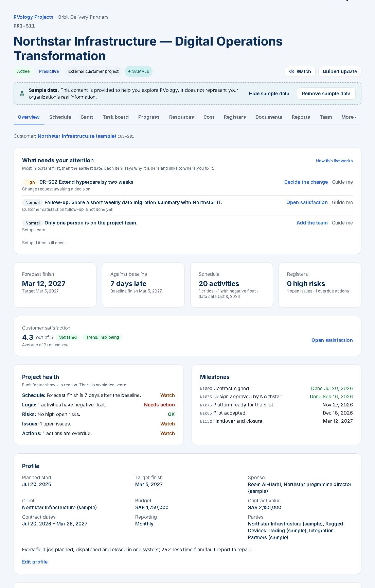
Task: Click the SAMPLE badge
Action: click(139, 71)
